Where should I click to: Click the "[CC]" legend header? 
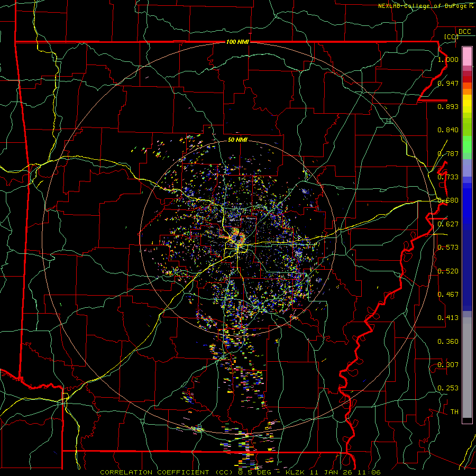451,36
